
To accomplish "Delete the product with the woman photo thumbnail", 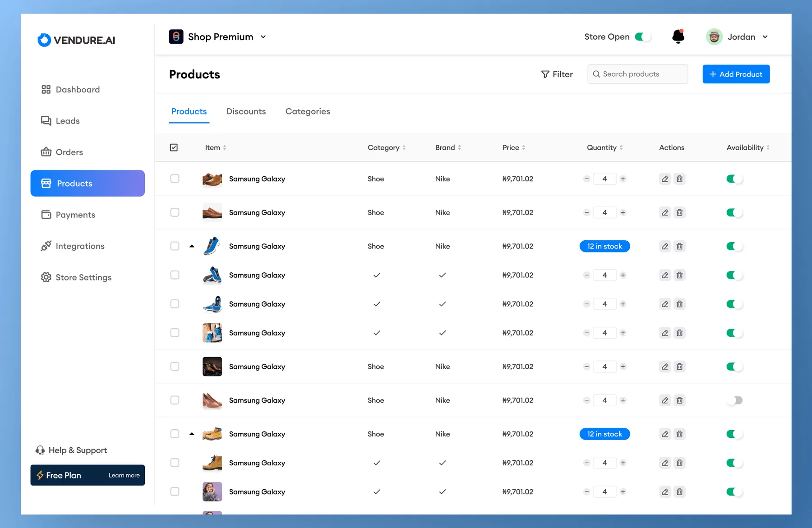I will (x=679, y=491).
